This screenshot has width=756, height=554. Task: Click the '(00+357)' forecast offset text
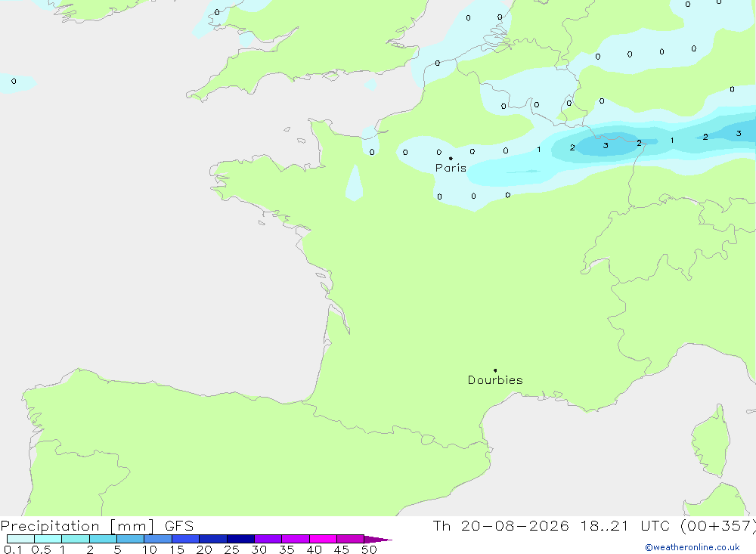(x=718, y=526)
